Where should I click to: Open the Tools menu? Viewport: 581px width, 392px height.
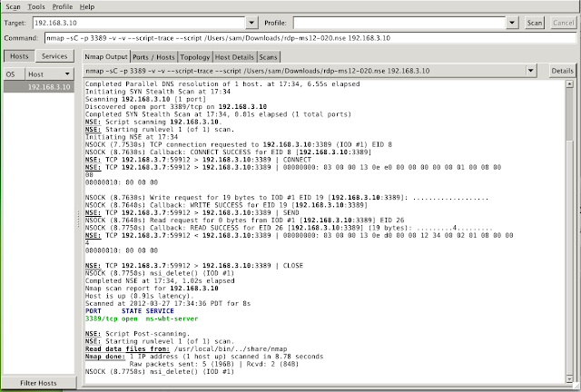click(36, 6)
